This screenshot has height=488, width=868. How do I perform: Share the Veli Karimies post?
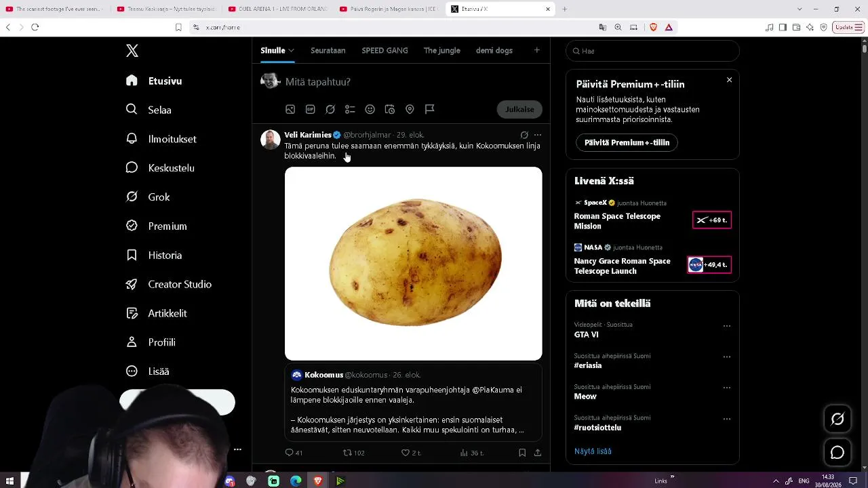coord(538,453)
